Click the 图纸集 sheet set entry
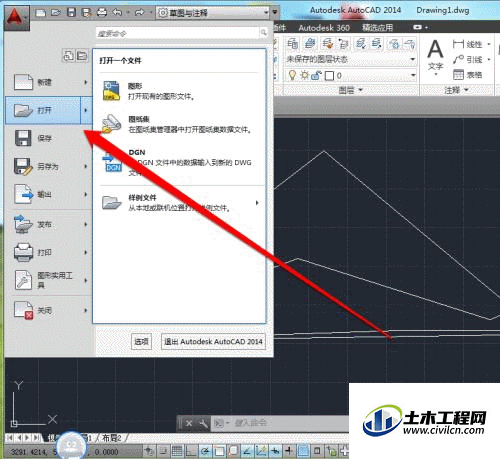 point(179,124)
